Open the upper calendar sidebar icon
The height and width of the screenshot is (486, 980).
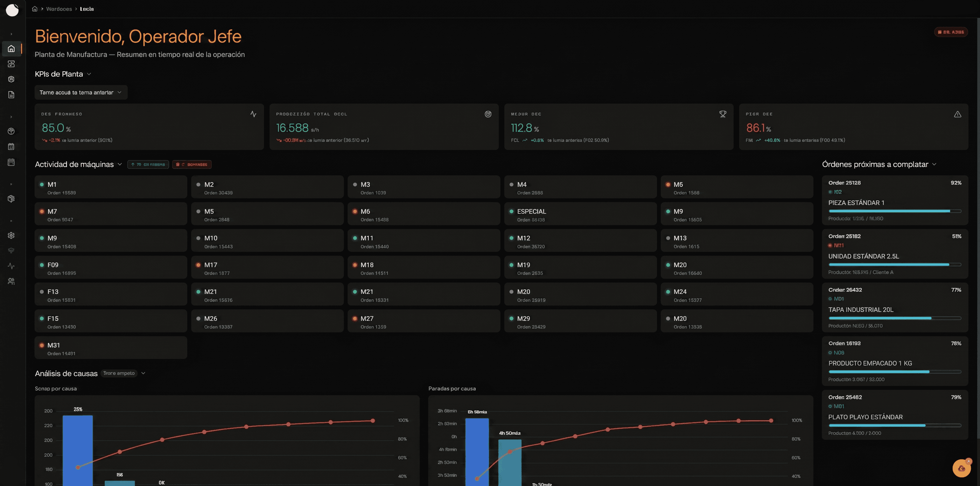tap(12, 146)
